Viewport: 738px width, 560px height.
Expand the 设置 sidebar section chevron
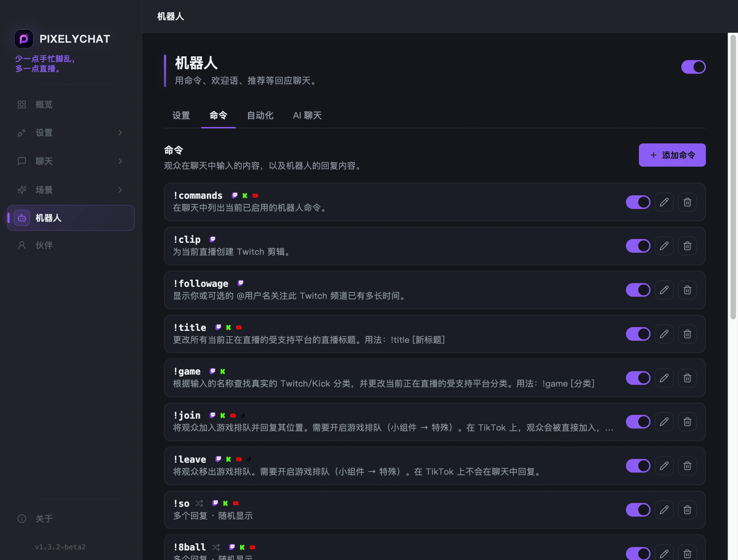(120, 132)
